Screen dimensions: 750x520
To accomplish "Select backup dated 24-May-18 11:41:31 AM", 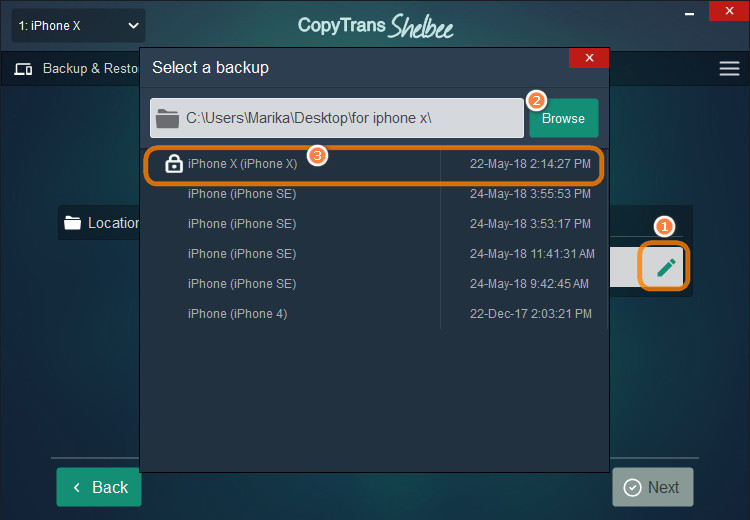I will 374,254.
